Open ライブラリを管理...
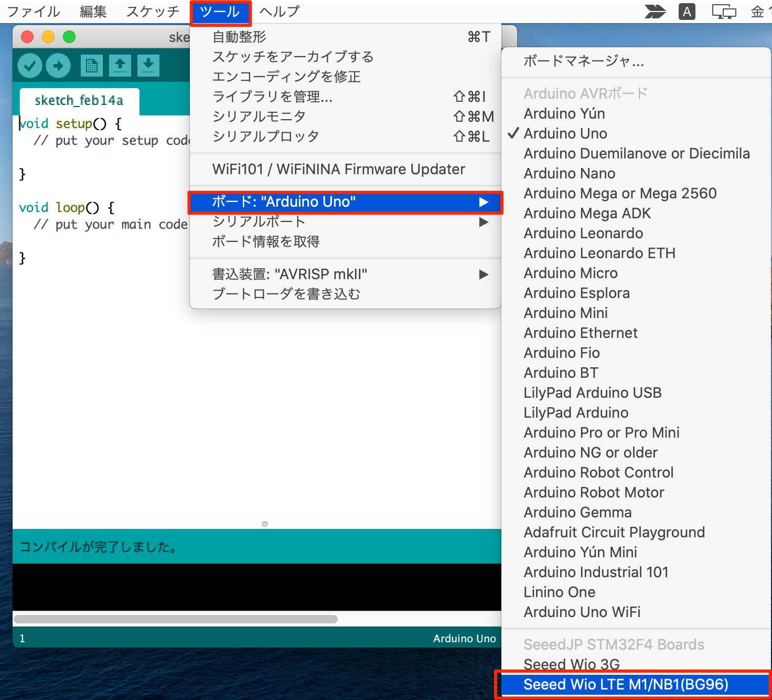772x700 pixels. (345, 97)
